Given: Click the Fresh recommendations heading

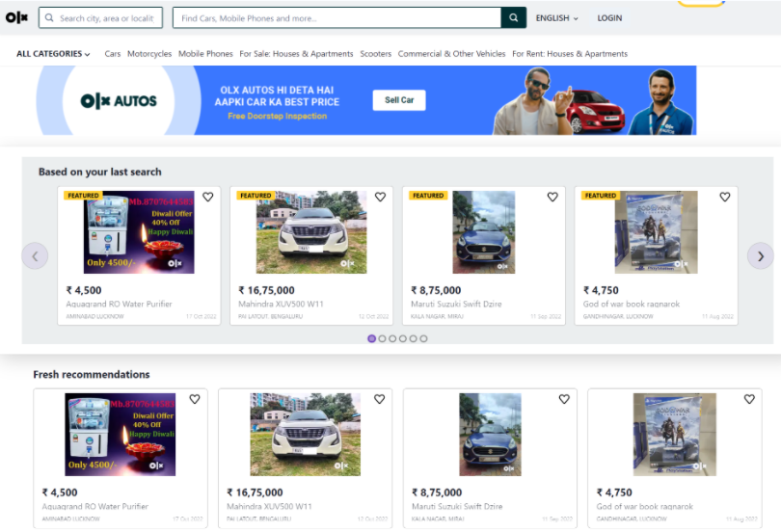Looking at the screenshot, I should point(92,374).
